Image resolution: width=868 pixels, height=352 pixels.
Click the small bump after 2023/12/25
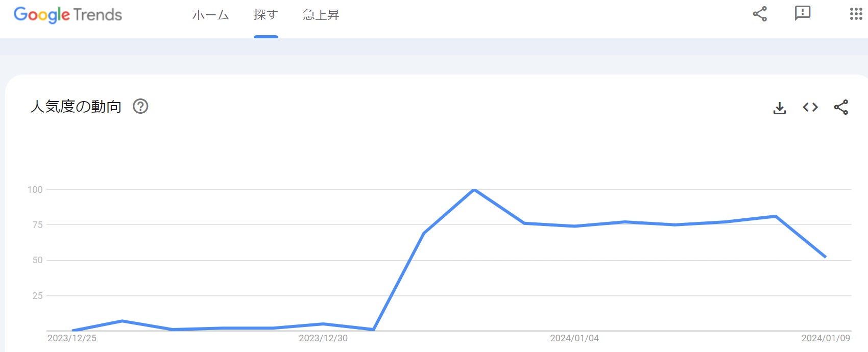[x=122, y=321]
